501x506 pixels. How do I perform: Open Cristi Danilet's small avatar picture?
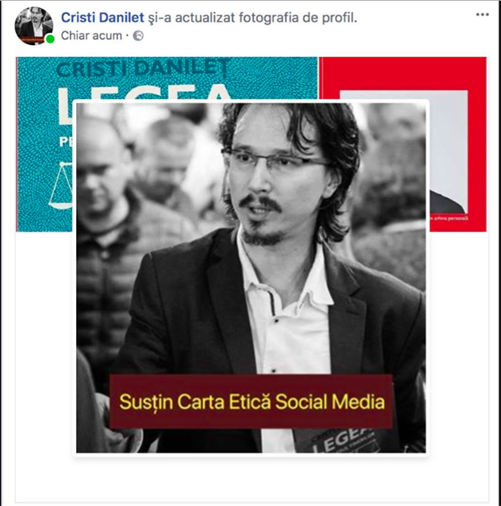click(x=34, y=26)
